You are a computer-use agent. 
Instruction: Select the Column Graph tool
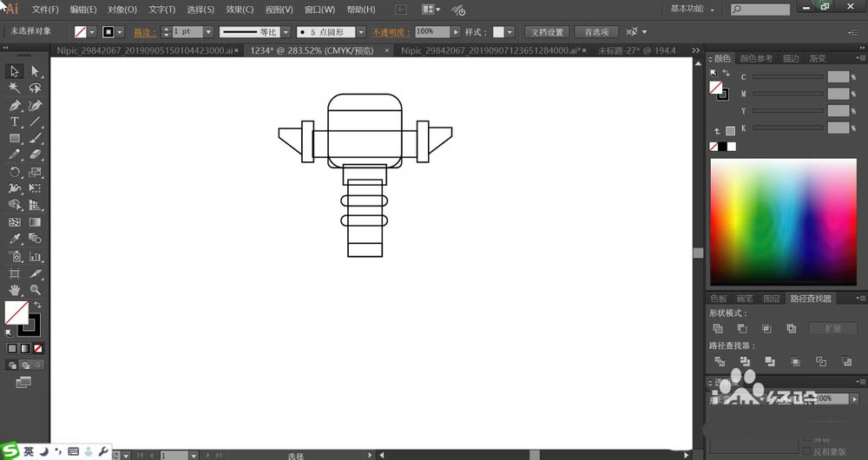35,256
